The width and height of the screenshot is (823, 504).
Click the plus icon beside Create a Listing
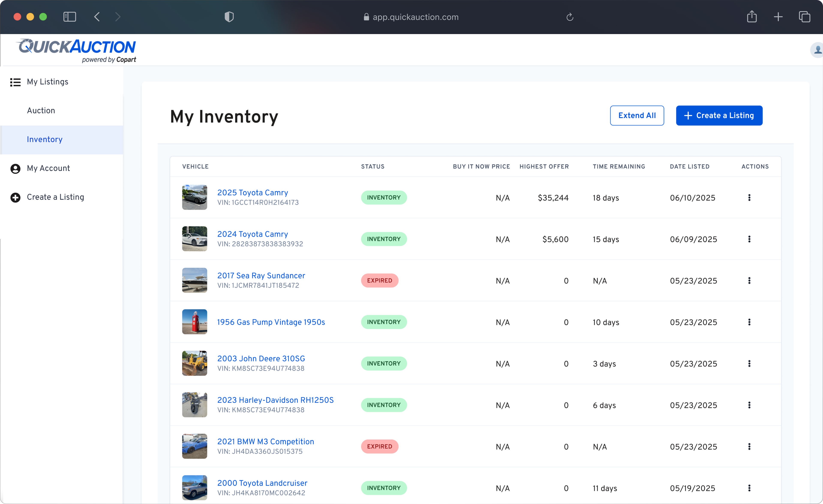pyautogui.click(x=15, y=197)
